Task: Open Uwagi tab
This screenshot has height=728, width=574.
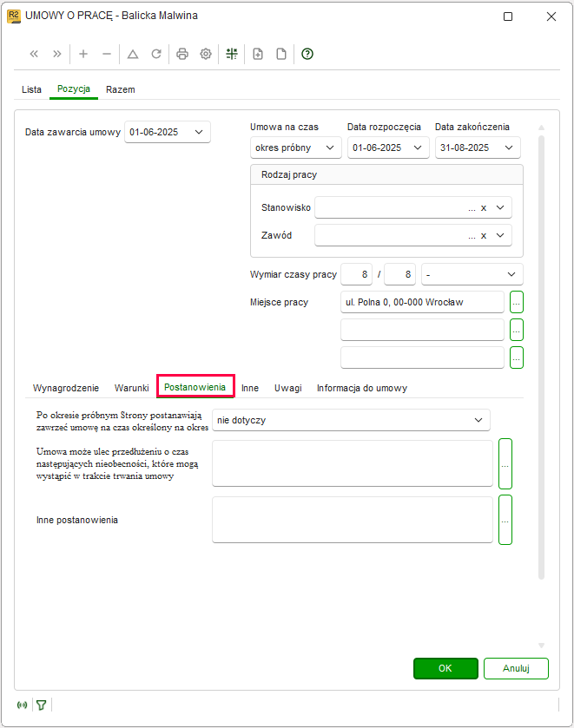Action: (287, 388)
